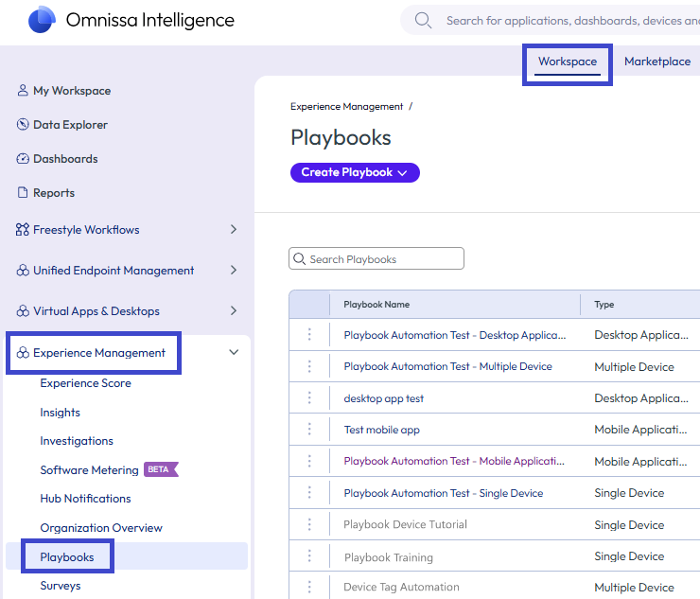The image size is (700, 599).
Task: Open Hub Notifications submenu item
Action: (x=85, y=499)
